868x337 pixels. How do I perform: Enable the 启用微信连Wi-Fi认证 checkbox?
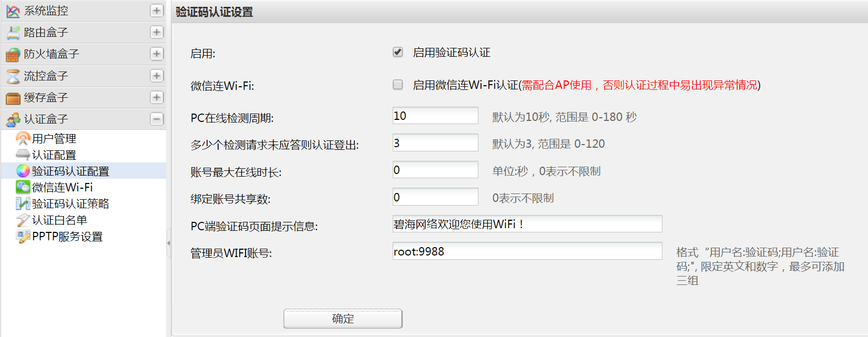398,85
